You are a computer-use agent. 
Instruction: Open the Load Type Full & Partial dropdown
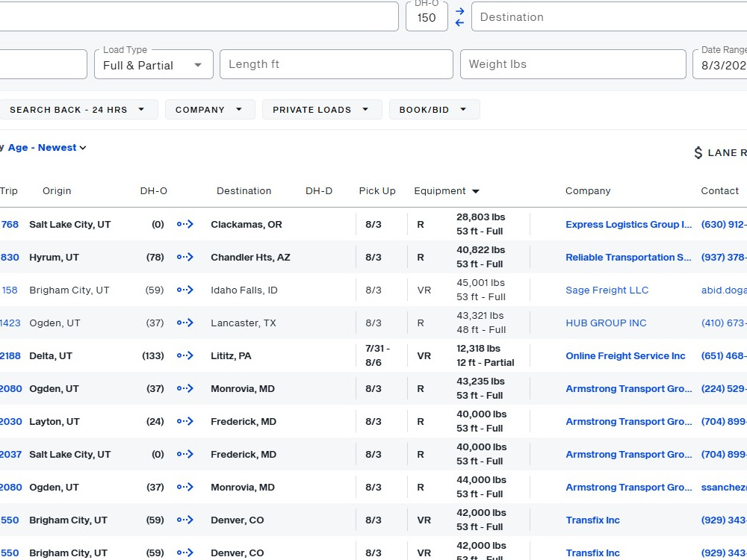point(153,65)
